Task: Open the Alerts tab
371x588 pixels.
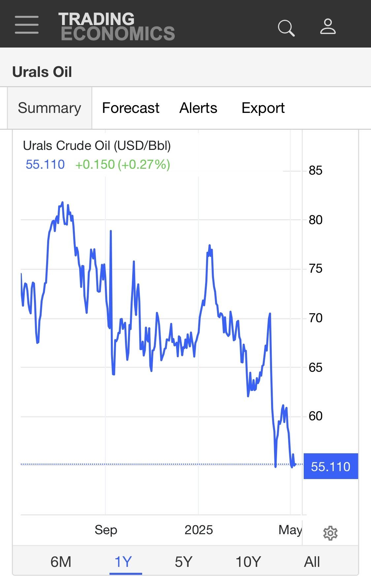Action: point(198,108)
